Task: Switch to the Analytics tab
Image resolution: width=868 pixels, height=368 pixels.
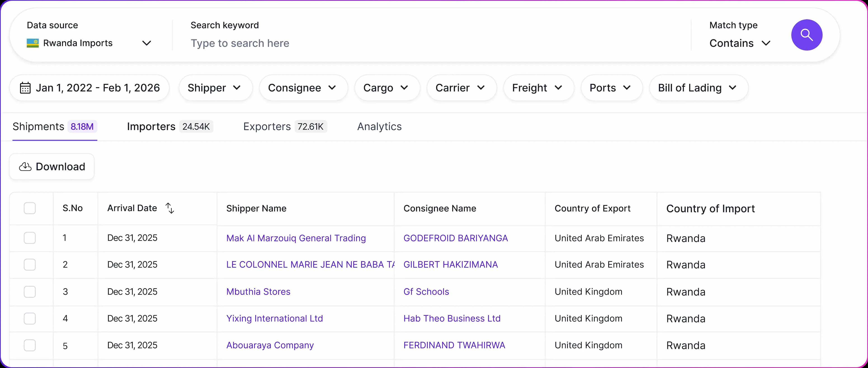Action: (379, 127)
